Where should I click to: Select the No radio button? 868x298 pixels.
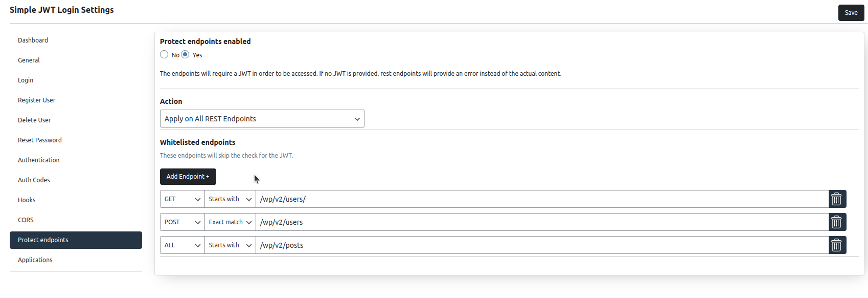pos(164,54)
